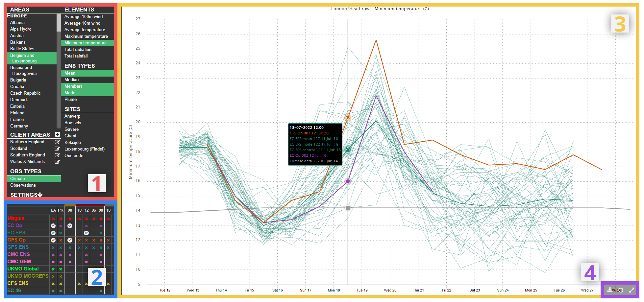Expand the SETTINGS section arrow
644x302 pixels.
[x=40, y=195]
